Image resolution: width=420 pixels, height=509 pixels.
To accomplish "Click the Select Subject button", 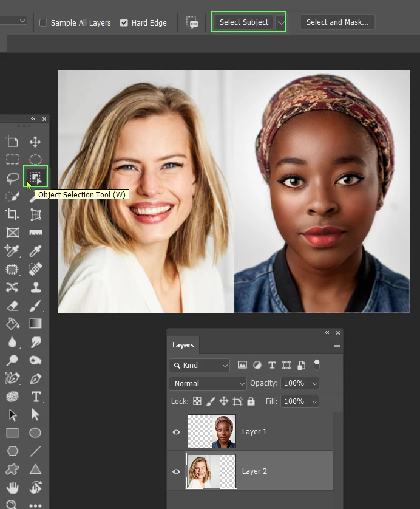I will (x=244, y=22).
